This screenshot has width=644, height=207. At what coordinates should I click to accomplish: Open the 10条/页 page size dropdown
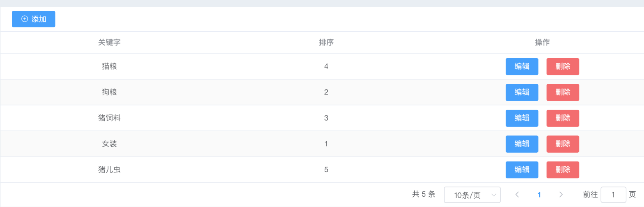coord(472,195)
